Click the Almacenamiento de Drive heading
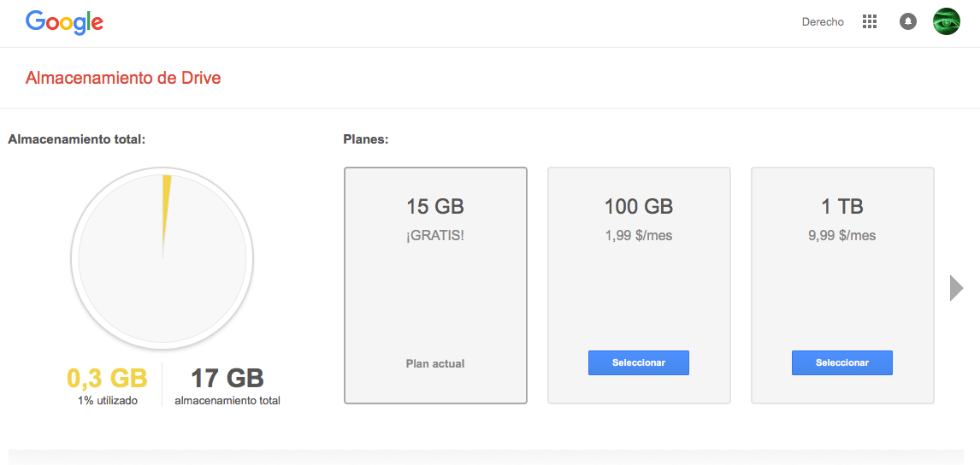This screenshot has height=465, width=980. point(123,78)
